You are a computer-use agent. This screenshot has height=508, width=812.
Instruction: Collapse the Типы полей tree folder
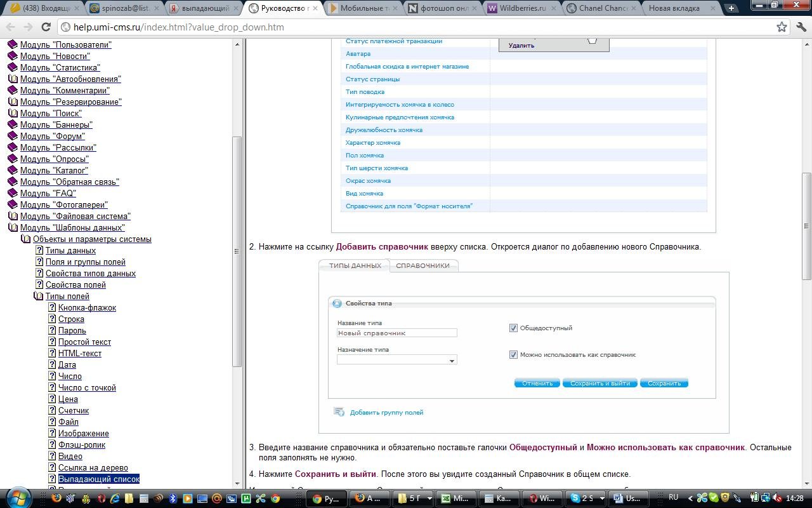click(x=38, y=296)
